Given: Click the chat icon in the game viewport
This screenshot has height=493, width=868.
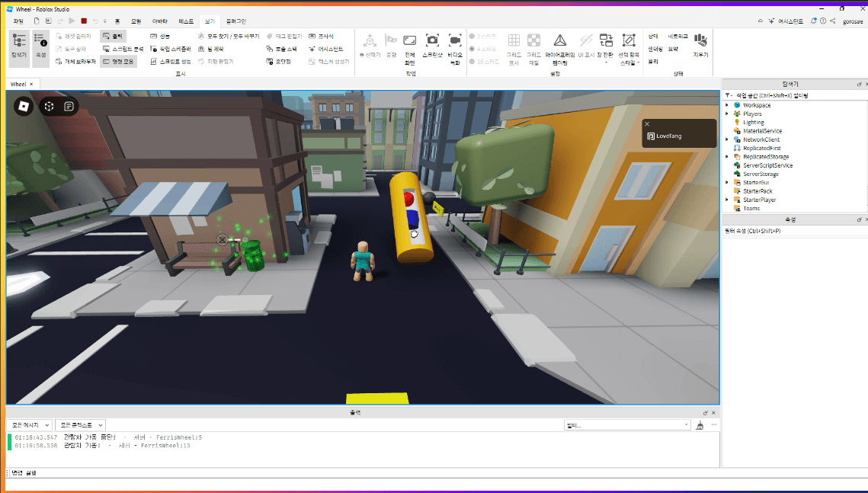Looking at the screenshot, I should point(69,106).
